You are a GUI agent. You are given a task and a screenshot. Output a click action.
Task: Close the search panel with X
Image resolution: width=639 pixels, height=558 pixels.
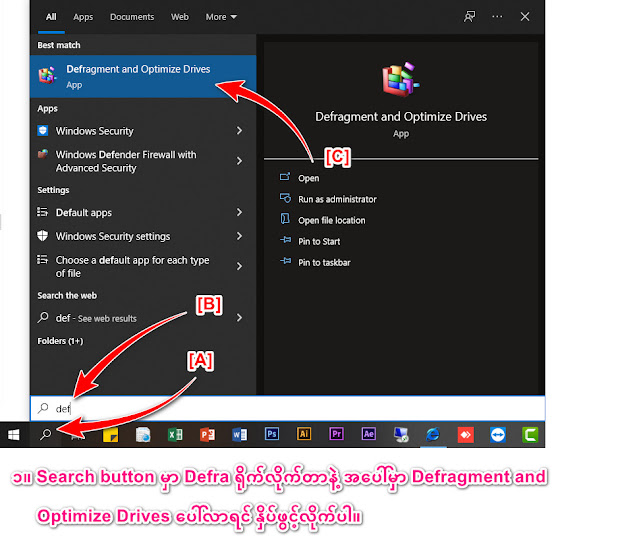click(x=525, y=17)
